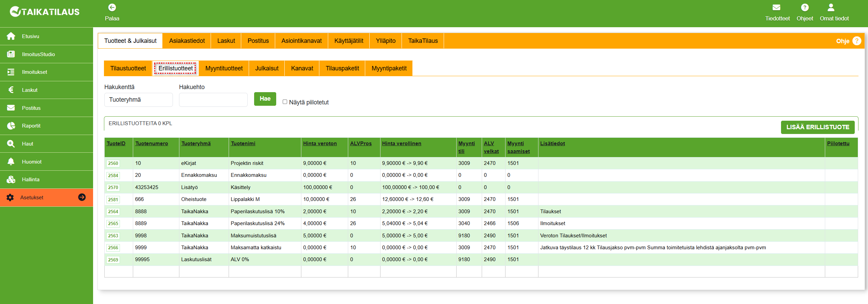Open Ohjeet question mark icon
The width and height of the screenshot is (868, 304).
[x=804, y=7]
